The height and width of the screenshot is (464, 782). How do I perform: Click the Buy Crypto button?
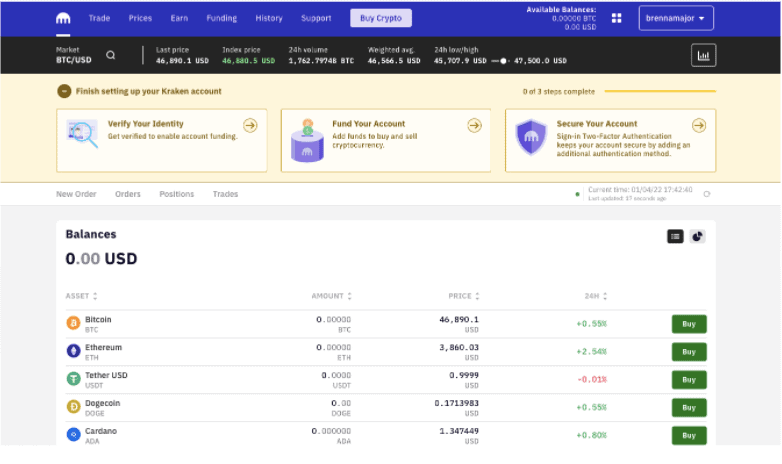381,18
